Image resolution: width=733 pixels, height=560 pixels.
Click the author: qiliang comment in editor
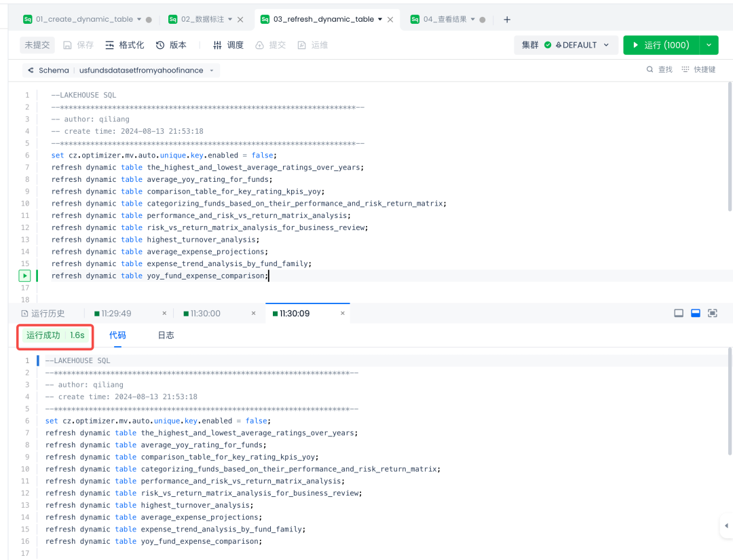(x=90, y=119)
